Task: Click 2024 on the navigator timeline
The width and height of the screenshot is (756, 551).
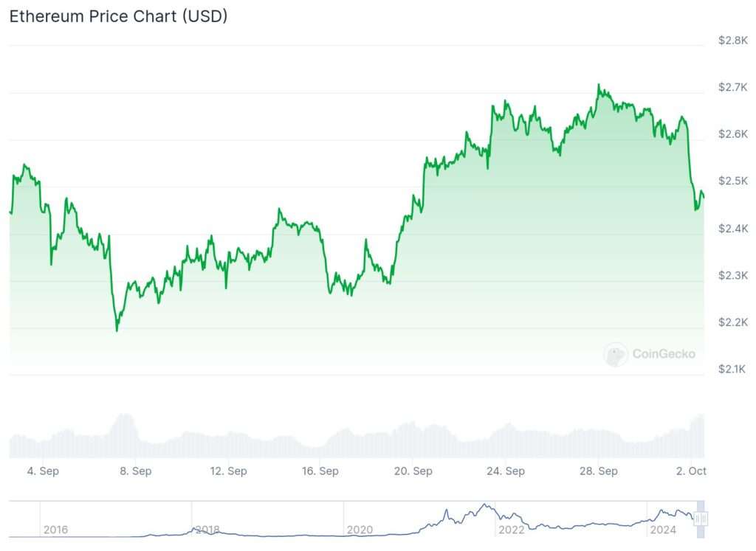Action: 662,530
